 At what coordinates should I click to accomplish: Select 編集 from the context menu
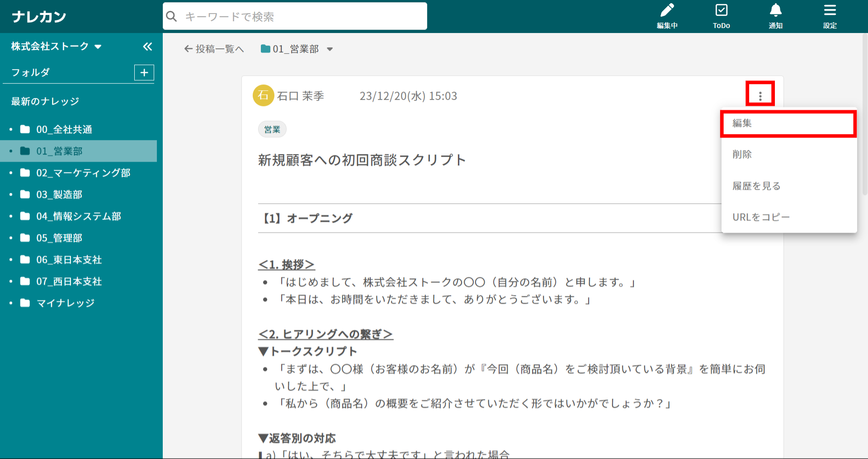788,123
